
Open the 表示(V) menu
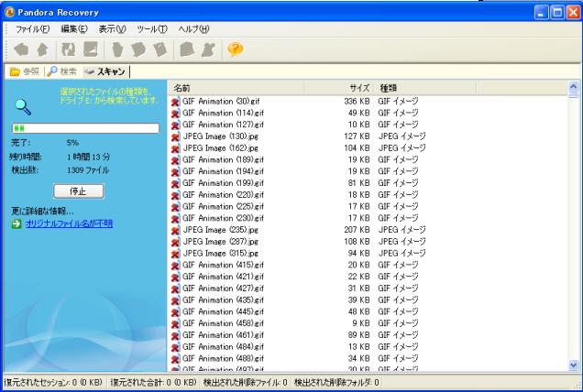(x=112, y=29)
